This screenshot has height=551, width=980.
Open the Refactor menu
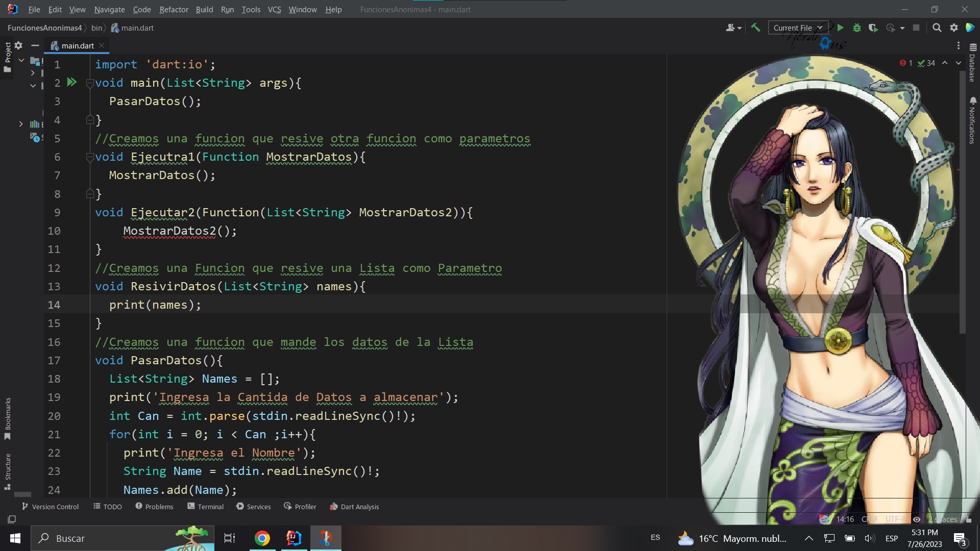click(x=174, y=9)
